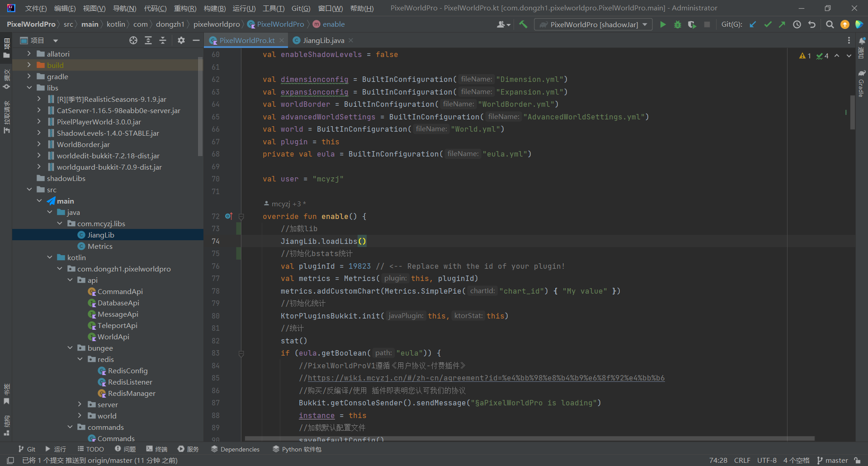Commit changes using the green checkmark
868x466 pixels.
(768, 24)
